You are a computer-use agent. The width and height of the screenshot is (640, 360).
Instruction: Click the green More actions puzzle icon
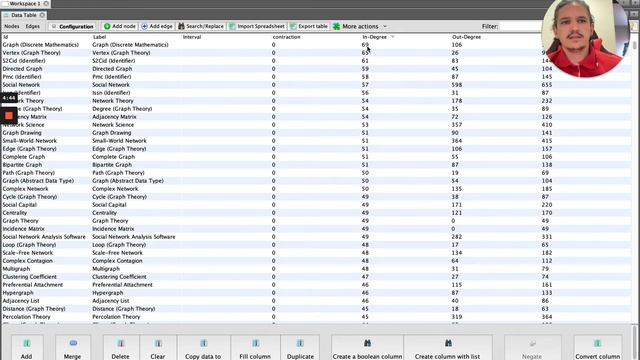pos(336,26)
